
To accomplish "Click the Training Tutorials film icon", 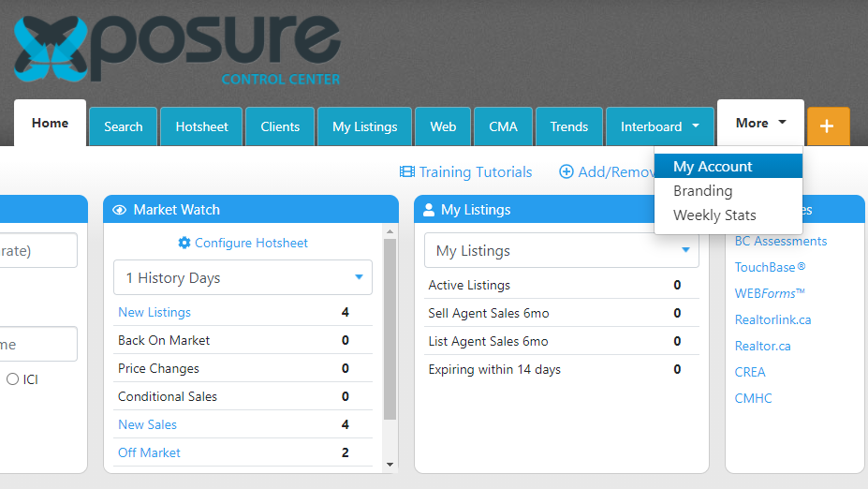I will (407, 171).
